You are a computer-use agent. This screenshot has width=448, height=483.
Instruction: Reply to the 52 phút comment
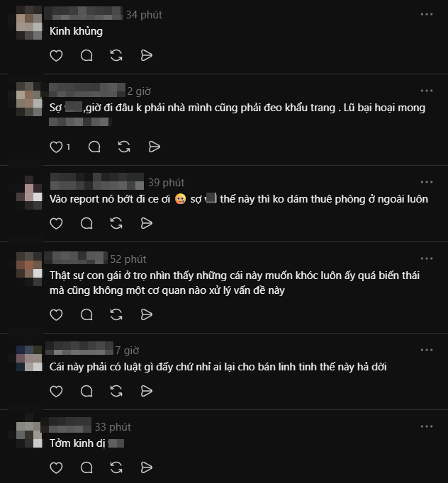coord(86,315)
